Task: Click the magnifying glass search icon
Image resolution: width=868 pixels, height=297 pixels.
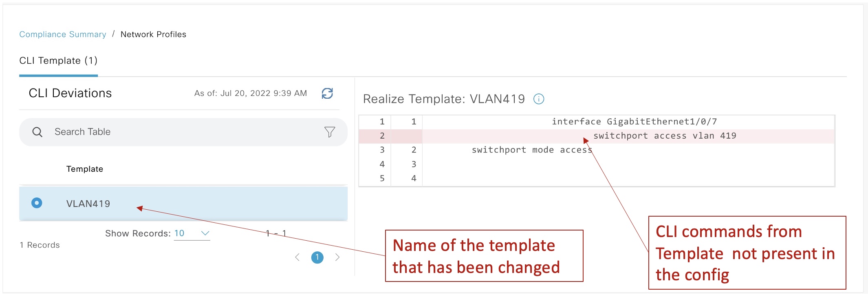Action: pos(37,132)
